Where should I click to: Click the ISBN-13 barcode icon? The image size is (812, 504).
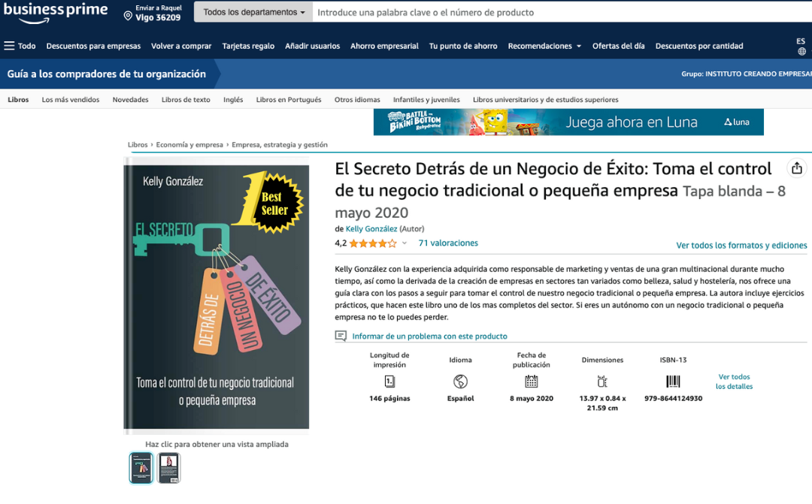(x=673, y=382)
